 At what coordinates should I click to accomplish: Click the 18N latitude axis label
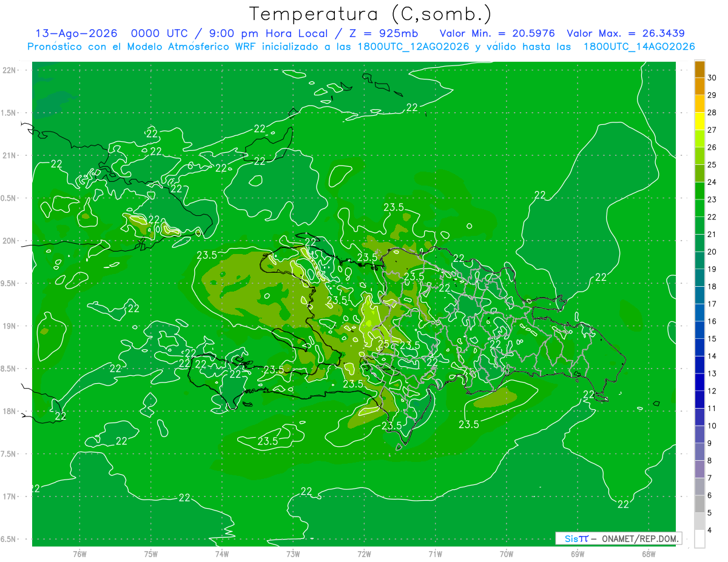[8, 411]
